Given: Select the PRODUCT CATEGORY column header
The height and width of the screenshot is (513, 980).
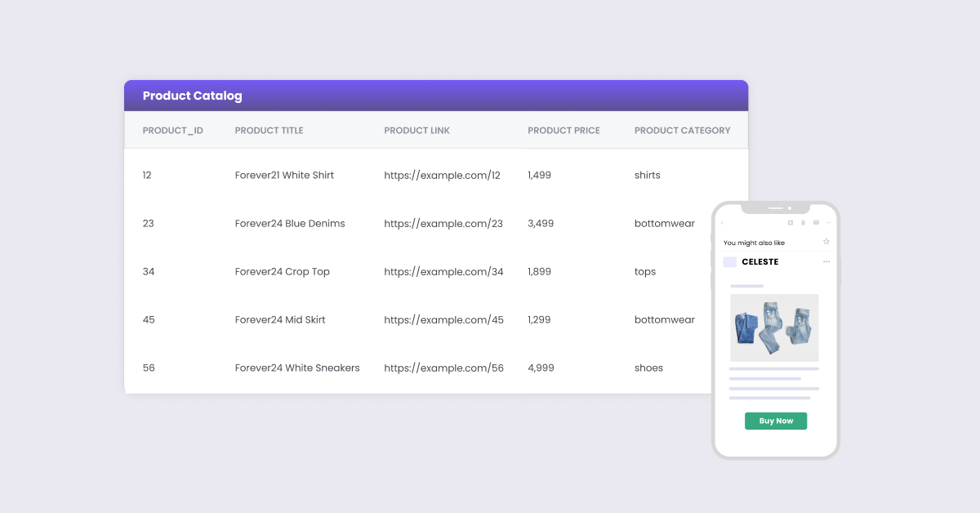Looking at the screenshot, I should tap(683, 130).
